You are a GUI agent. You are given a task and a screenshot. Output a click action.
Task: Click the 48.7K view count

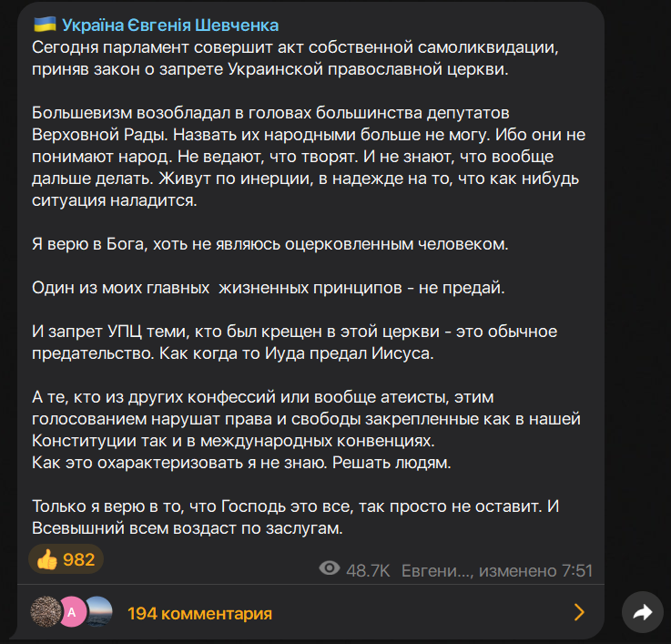coord(368,570)
